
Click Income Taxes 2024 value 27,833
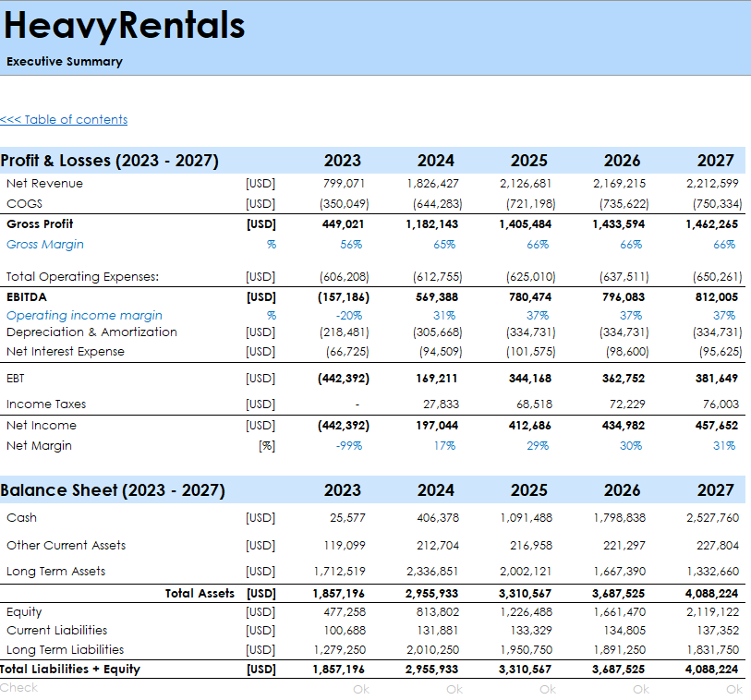[441, 404]
